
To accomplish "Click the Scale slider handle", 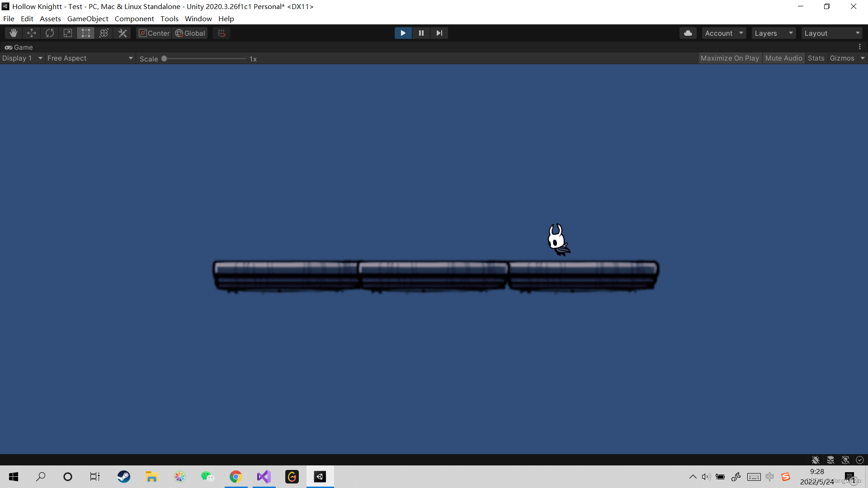I will [164, 59].
